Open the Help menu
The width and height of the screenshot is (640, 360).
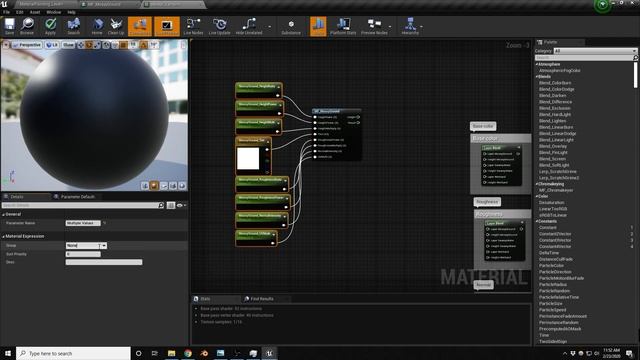71,12
